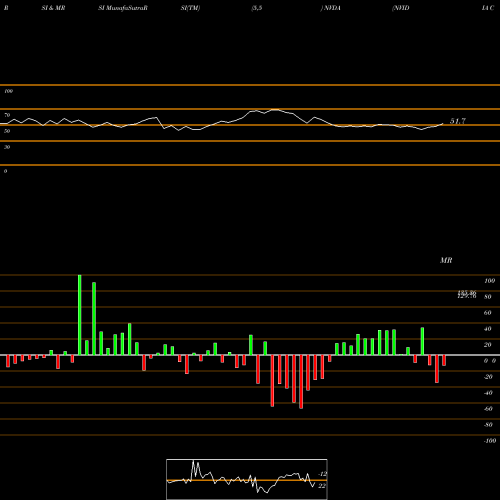Click the MR axis label 60
Image resolution: width=500 pixels, height=500 pixels.
click(487, 313)
